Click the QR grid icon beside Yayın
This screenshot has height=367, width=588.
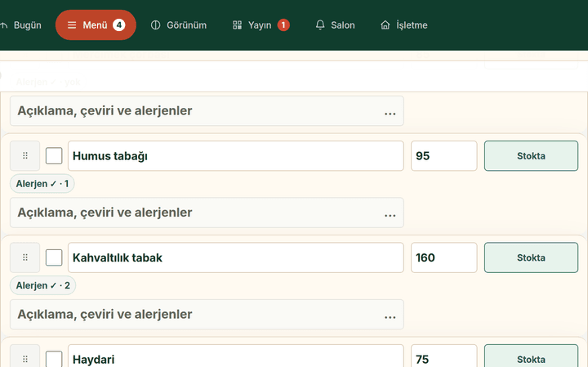(237, 25)
